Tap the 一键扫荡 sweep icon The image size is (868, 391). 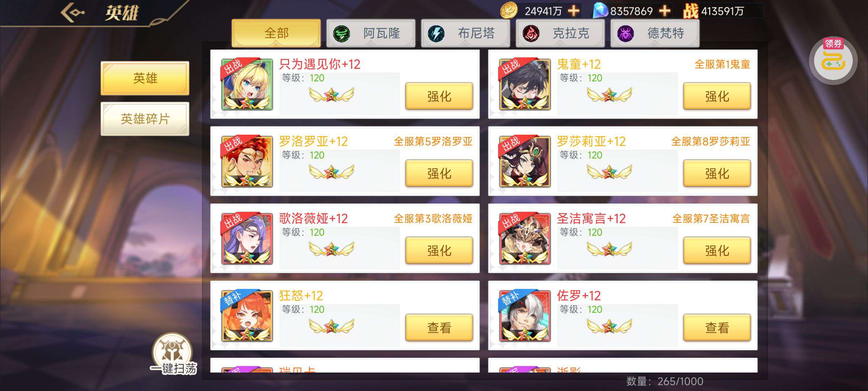(x=173, y=354)
